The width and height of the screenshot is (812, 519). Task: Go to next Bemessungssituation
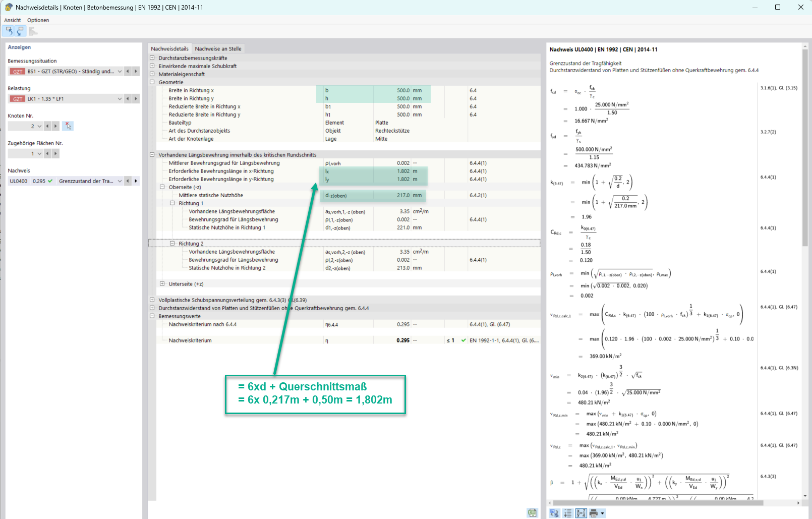(136, 72)
